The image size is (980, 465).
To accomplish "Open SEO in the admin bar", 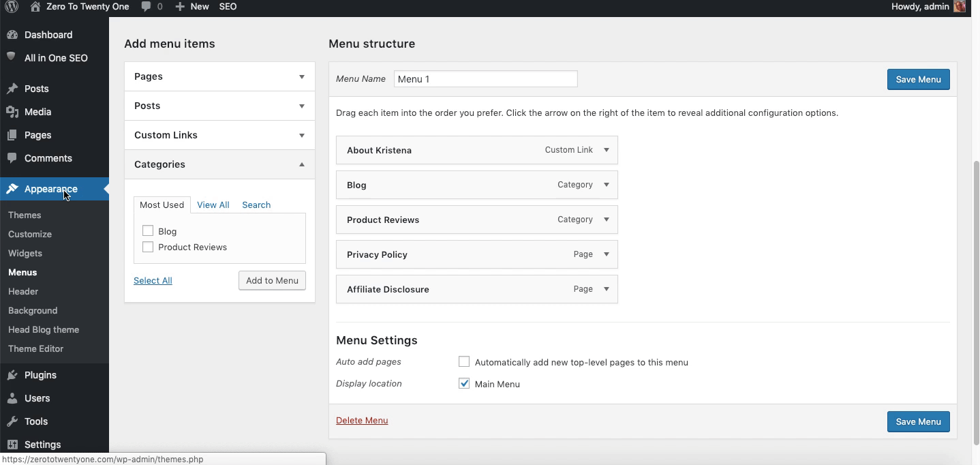I will tap(228, 7).
